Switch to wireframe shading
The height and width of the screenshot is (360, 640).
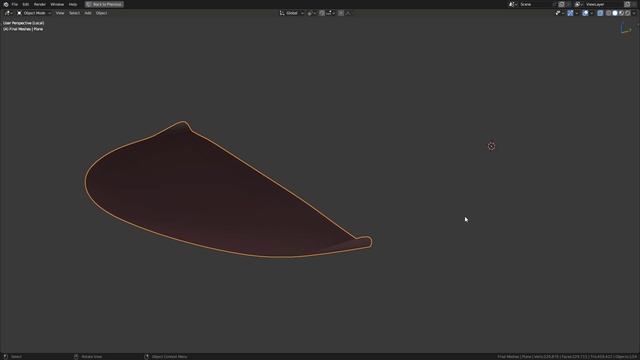click(609, 13)
